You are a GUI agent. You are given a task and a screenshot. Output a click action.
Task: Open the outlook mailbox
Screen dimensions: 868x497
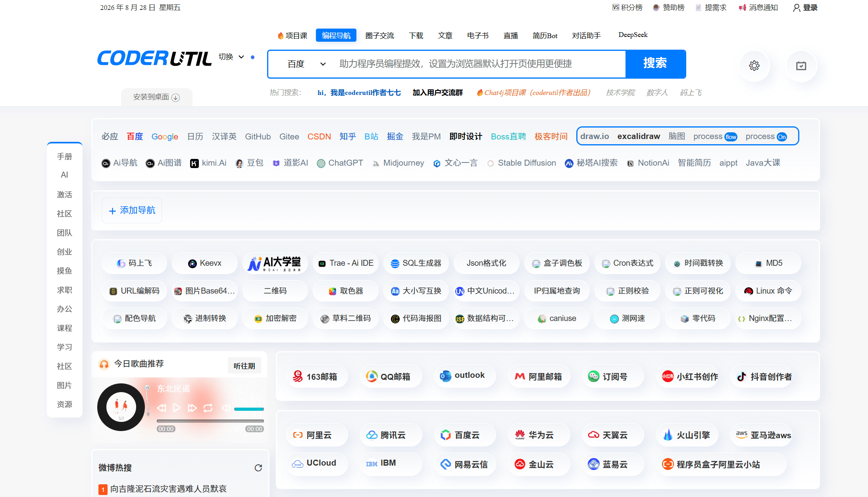coord(465,375)
